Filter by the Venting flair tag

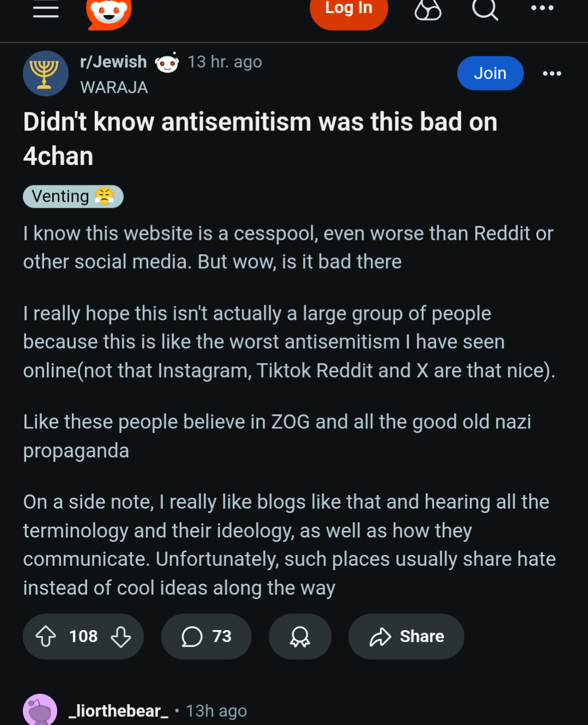pyautogui.click(x=73, y=196)
